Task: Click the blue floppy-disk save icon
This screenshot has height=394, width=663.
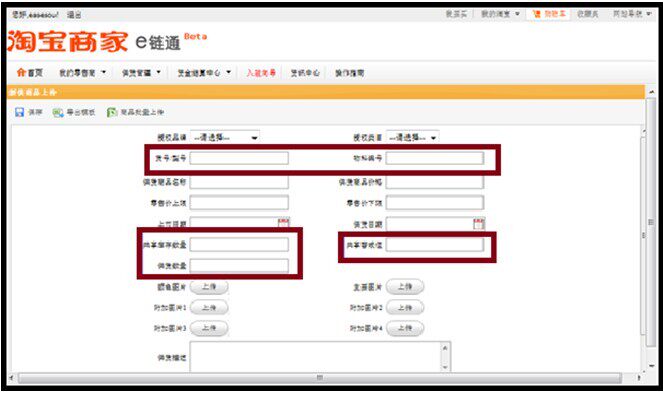Action: coord(19,112)
